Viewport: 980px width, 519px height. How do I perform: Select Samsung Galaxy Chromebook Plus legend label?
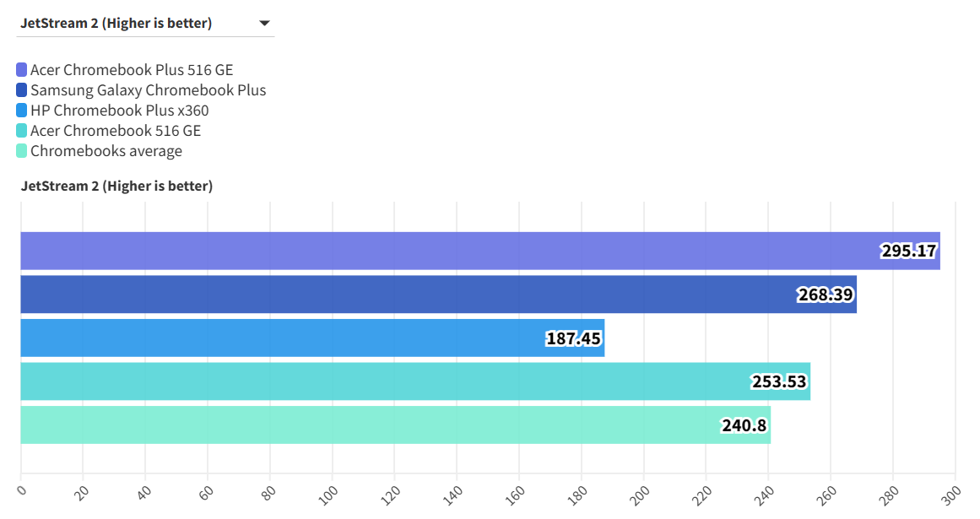(148, 90)
